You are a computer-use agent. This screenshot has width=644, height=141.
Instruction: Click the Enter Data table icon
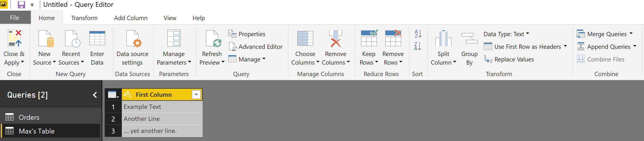pyautogui.click(x=97, y=38)
